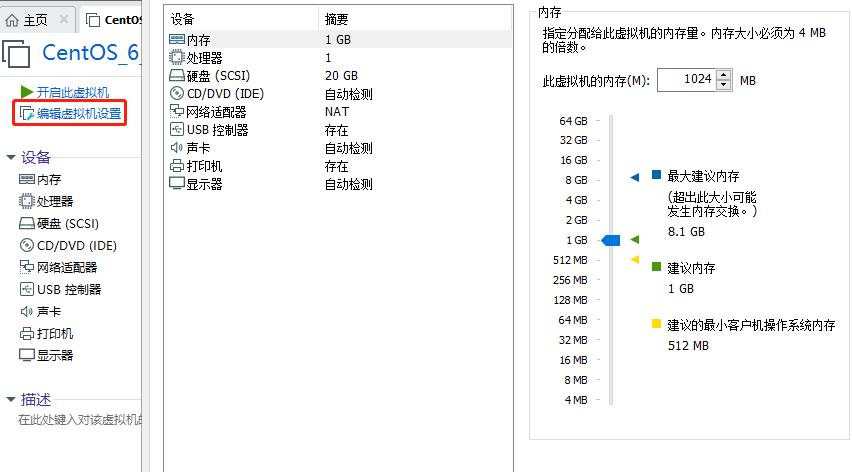The width and height of the screenshot is (852, 472).
Task: Click sidebar 内存 memory icon
Action: [27, 179]
